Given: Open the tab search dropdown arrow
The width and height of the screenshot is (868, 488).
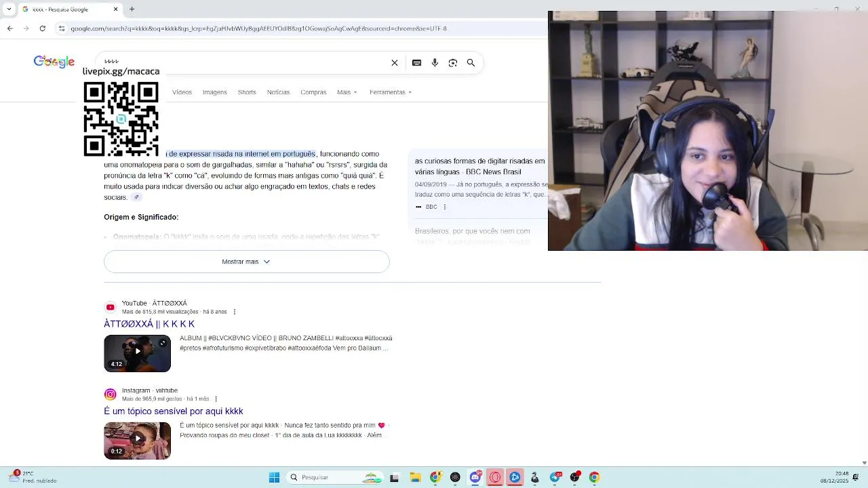Looking at the screenshot, I should click(x=9, y=9).
